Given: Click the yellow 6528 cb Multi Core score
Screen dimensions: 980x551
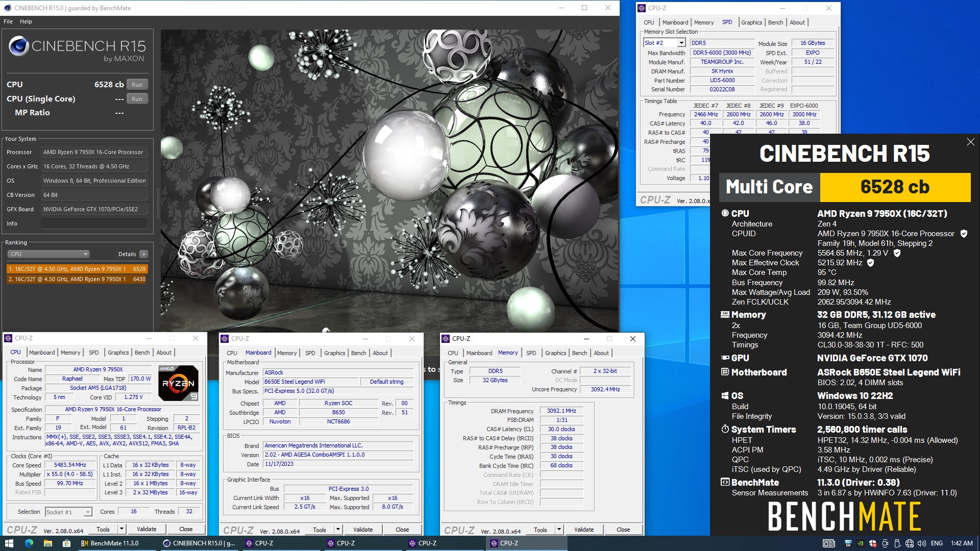Looking at the screenshot, I should [x=895, y=187].
